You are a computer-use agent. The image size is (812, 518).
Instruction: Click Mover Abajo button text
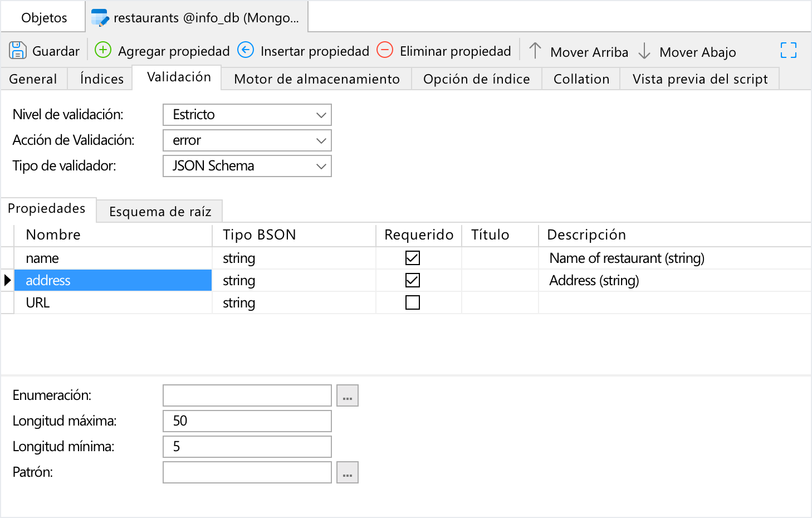698,52
